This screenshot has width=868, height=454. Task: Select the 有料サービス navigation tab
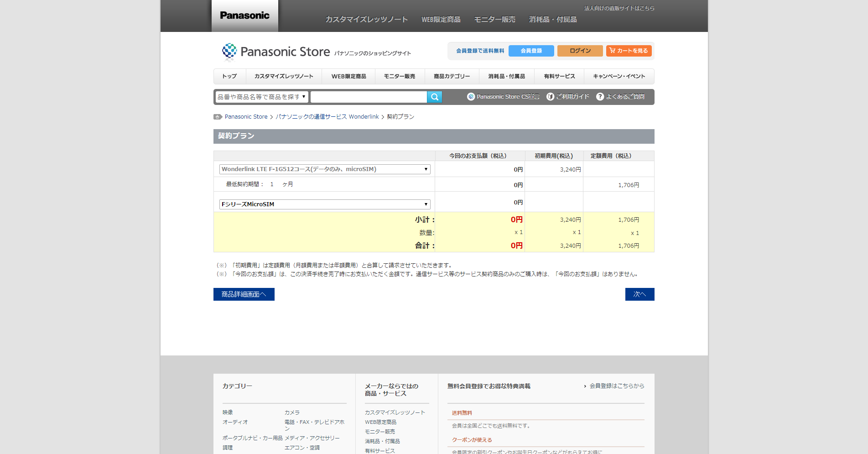coord(559,76)
